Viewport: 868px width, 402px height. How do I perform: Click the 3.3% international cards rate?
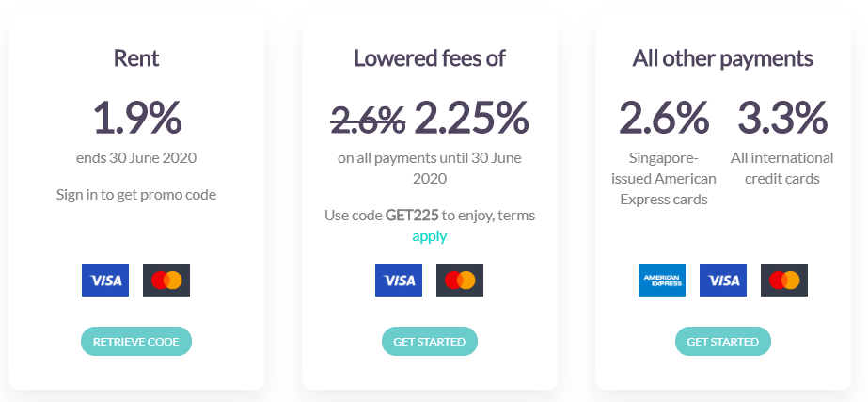pos(782,118)
